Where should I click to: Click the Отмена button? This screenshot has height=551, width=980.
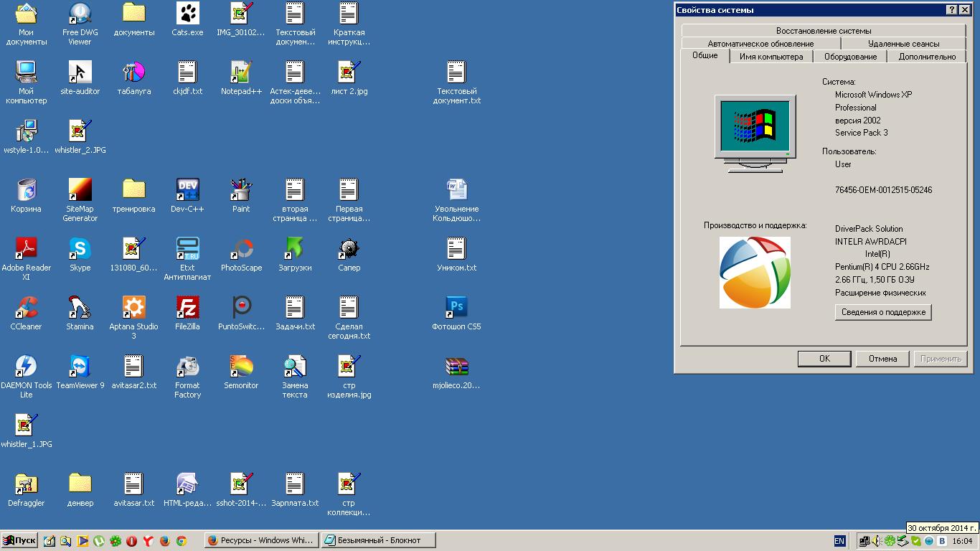click(882, 359)
